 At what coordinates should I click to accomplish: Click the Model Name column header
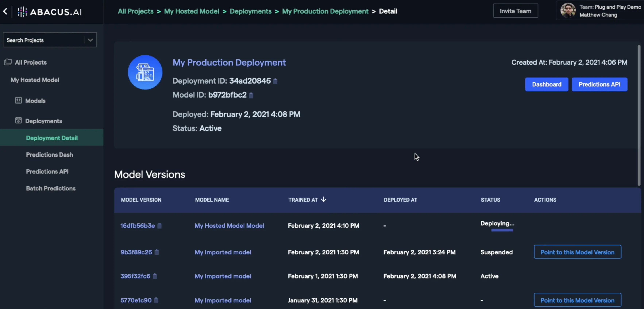212,200
